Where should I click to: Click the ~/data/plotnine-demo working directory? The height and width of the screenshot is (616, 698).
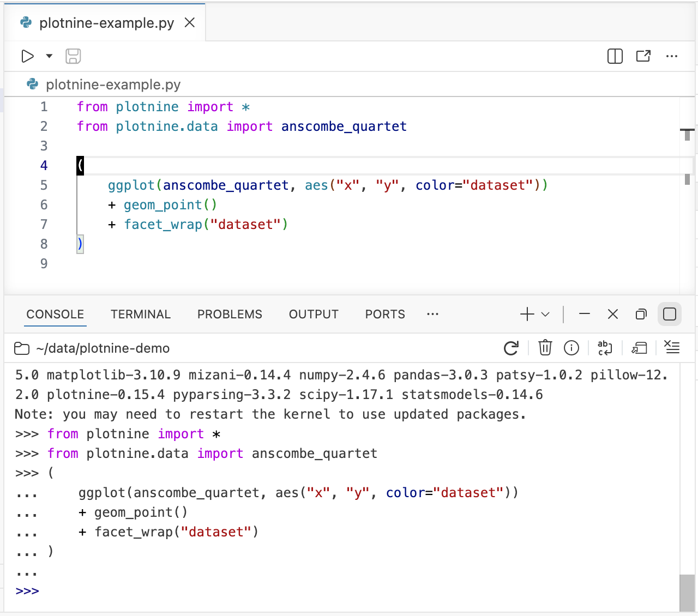(x=103, y=348)
